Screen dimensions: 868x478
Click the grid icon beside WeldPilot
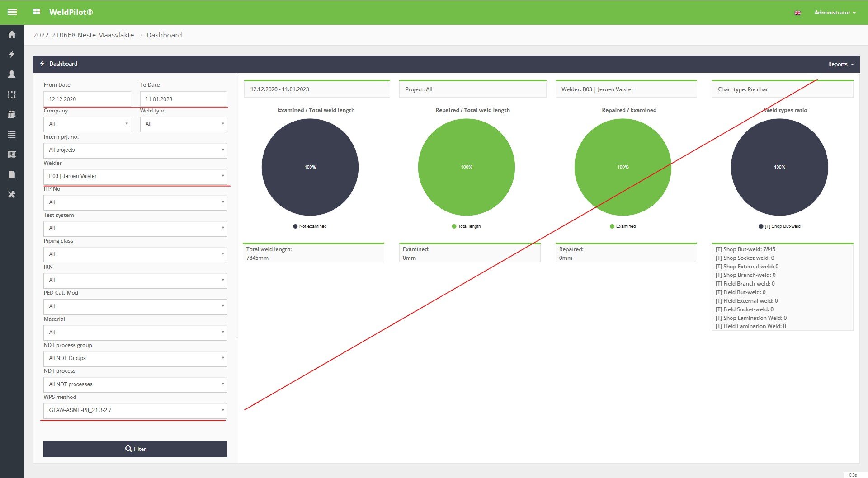(37, 12)
